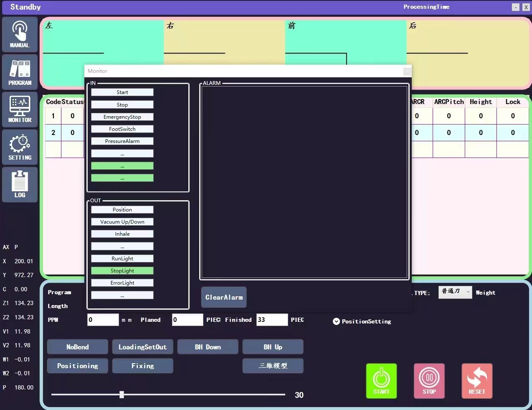532x410 pixels.
Task: Toggle the EmergencyStop input indicator
Action: coord(122,117)
